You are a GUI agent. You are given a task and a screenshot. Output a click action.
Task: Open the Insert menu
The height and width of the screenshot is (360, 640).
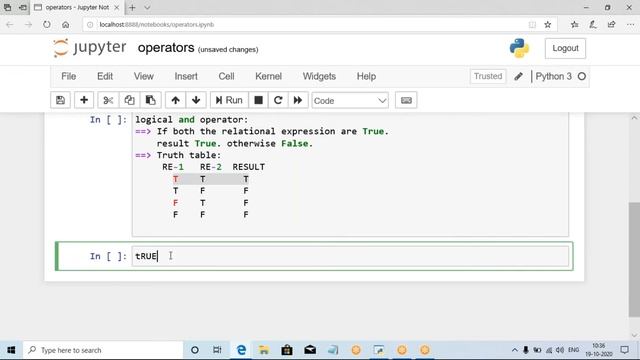(x=186, y=76)
